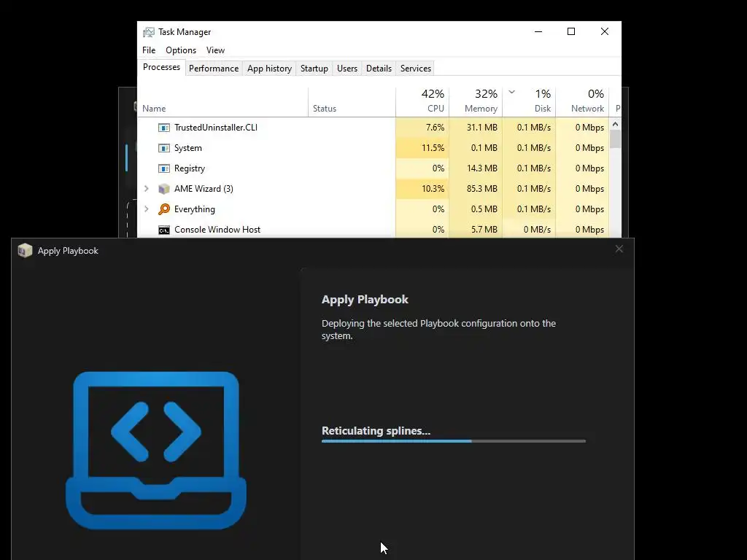Sort processes by the Disk column
The height and width of the screenshot is (560, 747).
529,101
